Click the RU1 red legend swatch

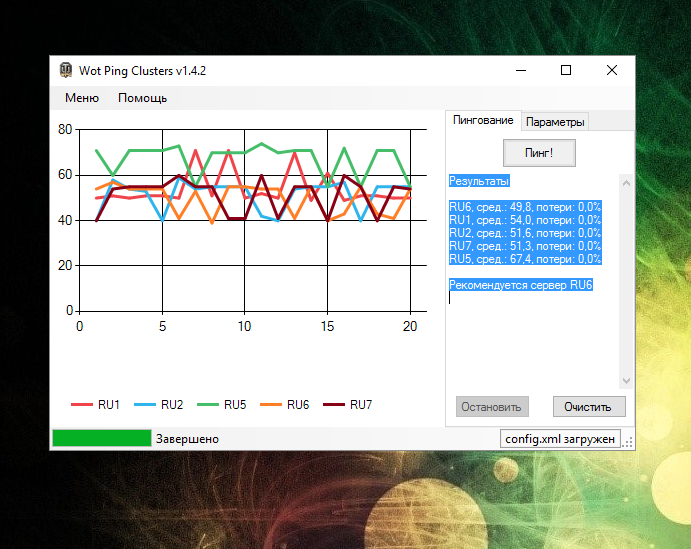82,405
